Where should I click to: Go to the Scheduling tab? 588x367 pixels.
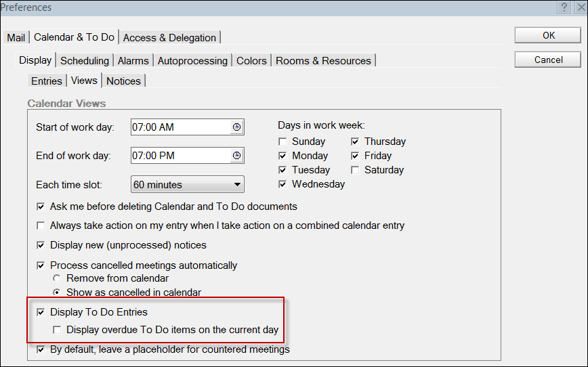pos(85,61)
